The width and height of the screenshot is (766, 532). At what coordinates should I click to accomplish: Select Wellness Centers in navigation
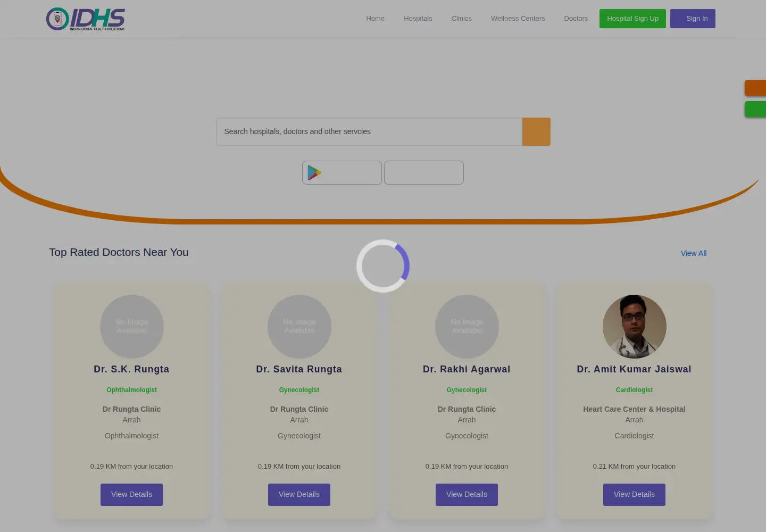click(518, 19)
